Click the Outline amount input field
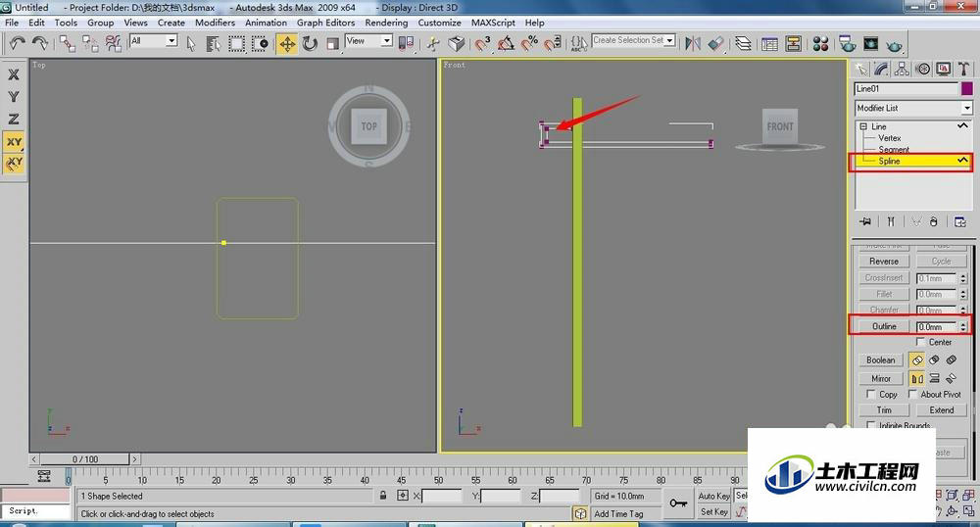Screen dimensions: 980x527 (x=936, y=326)
